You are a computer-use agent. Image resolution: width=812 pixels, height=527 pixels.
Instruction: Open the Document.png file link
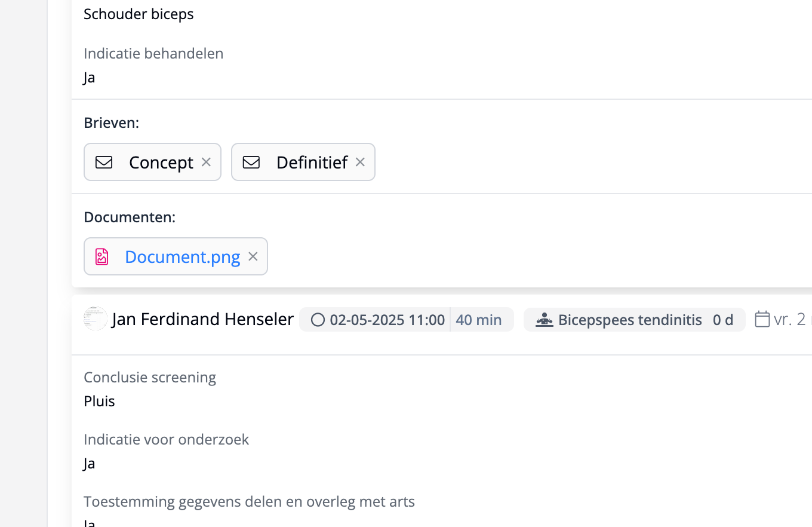point(182,256)
